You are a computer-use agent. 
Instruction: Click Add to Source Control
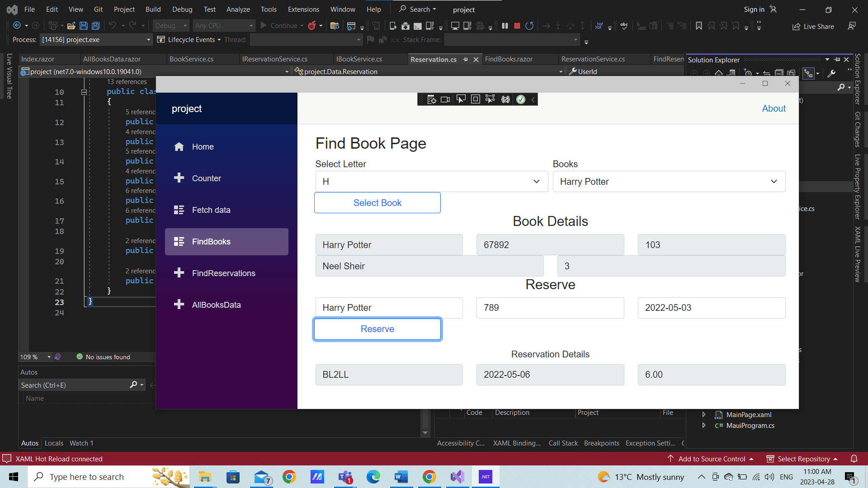(711, 459)
